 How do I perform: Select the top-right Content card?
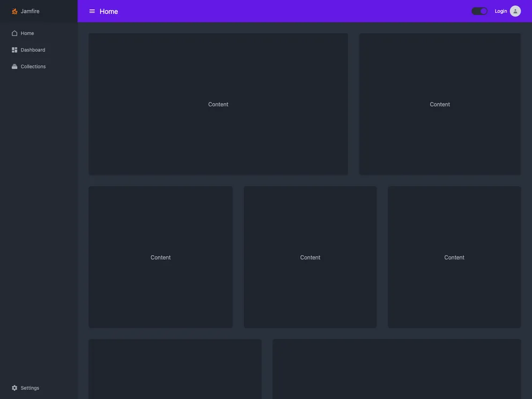(440, 104)
